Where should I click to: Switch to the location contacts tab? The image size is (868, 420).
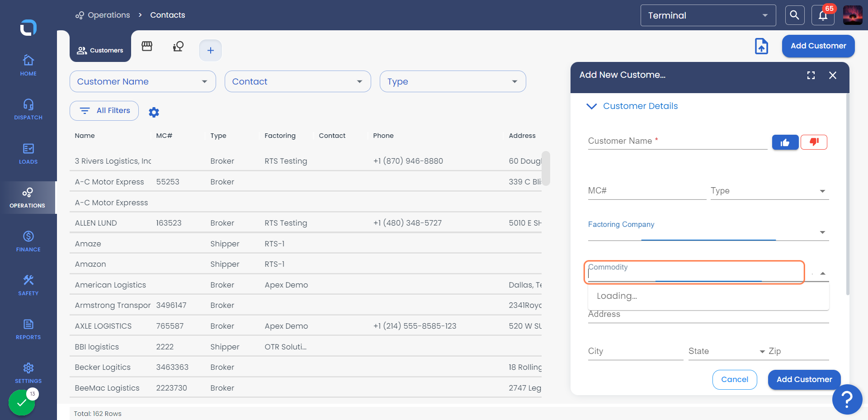178,46
